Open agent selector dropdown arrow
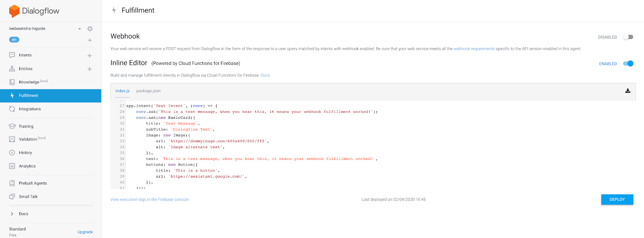 (80, 29)
